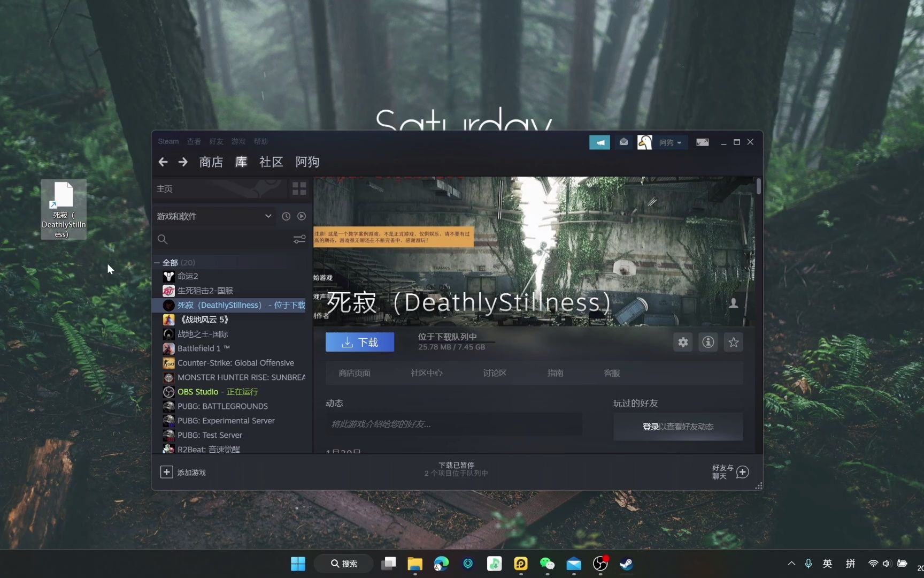924x578 pixels.
Task: Click the add game plus icon
Action: [x=166, y=472]
